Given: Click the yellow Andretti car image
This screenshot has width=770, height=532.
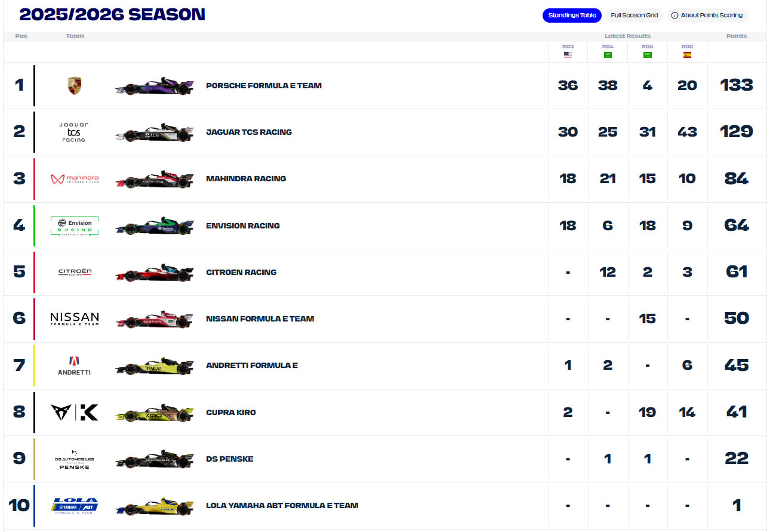Looking at the screenshot, I should (155, 366).
